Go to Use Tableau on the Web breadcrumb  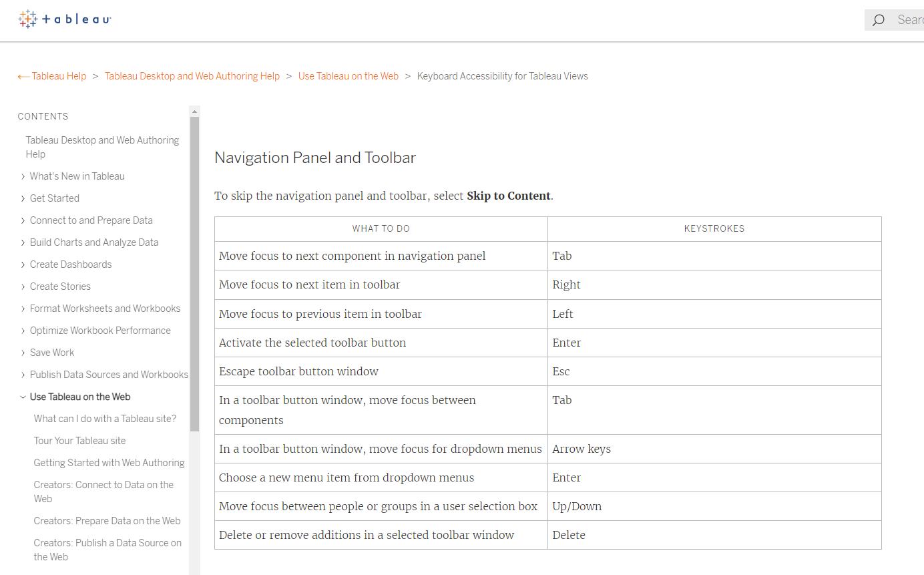349,76
